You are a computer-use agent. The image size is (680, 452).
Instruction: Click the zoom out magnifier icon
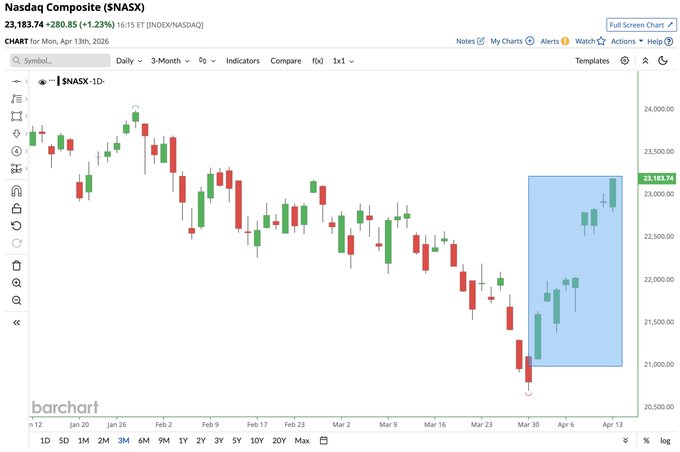coord(16,300)
